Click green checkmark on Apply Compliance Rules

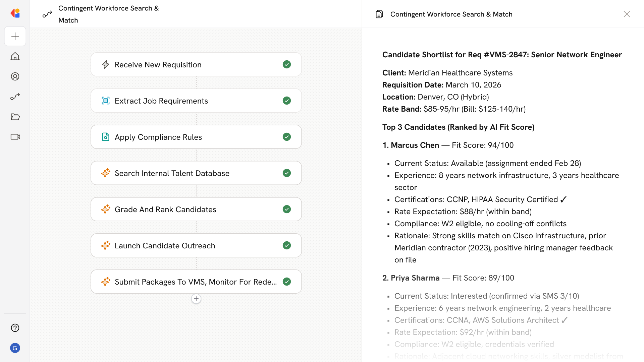(x=286, y=137)
